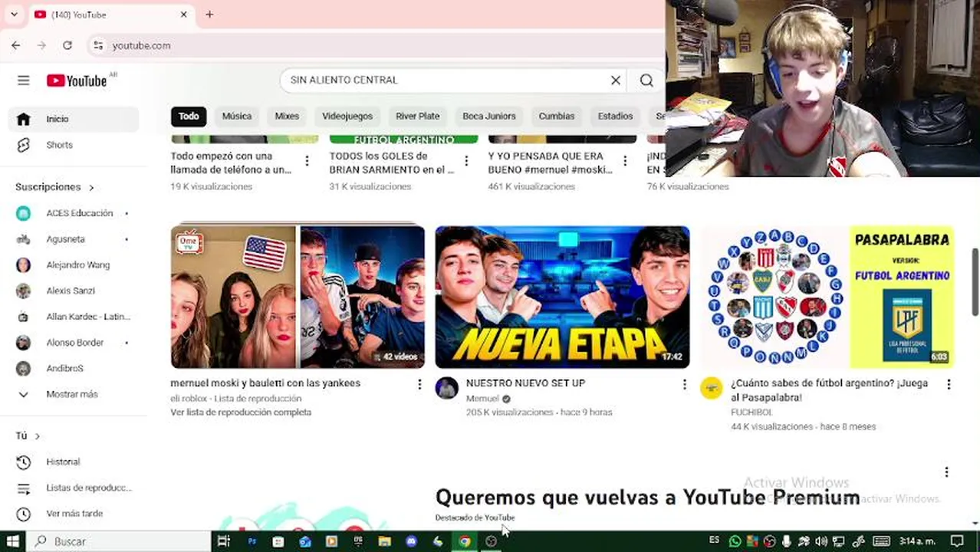
Task: Select the Cumbias filter chip
Action: point(557,116)
